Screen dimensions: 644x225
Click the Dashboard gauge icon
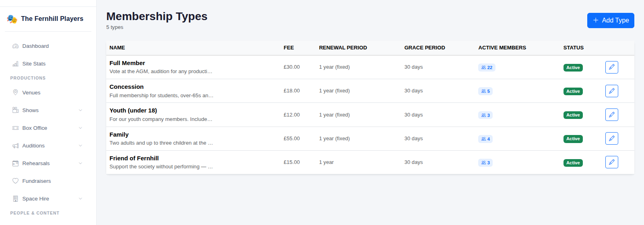click(15, 46)
